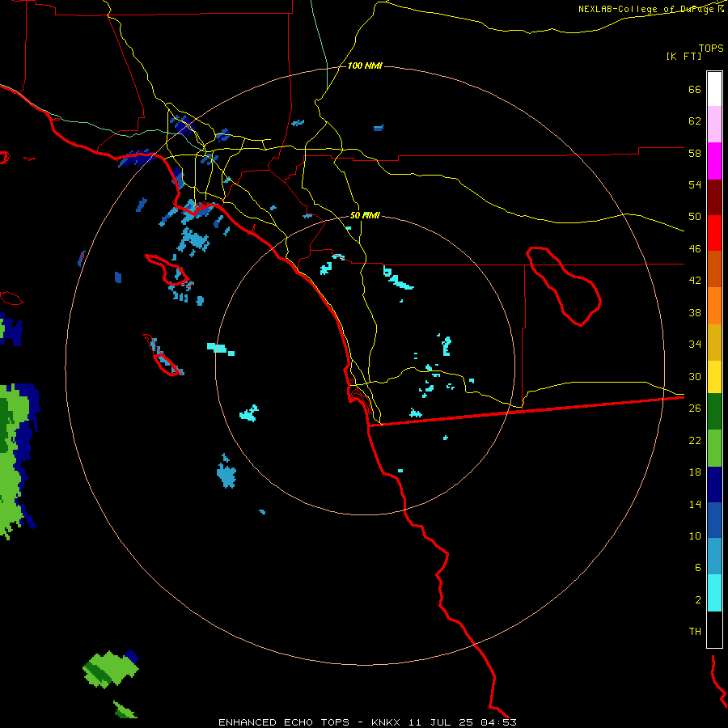Select the black TH legend swatch
728x728 pixels.
714,629
